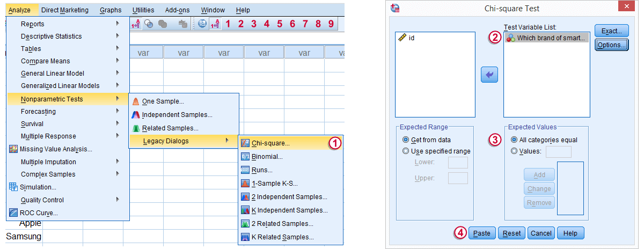Select Runs legacy dialog
The height and width of the screenshot is (249, 644).
coord(290,170)
